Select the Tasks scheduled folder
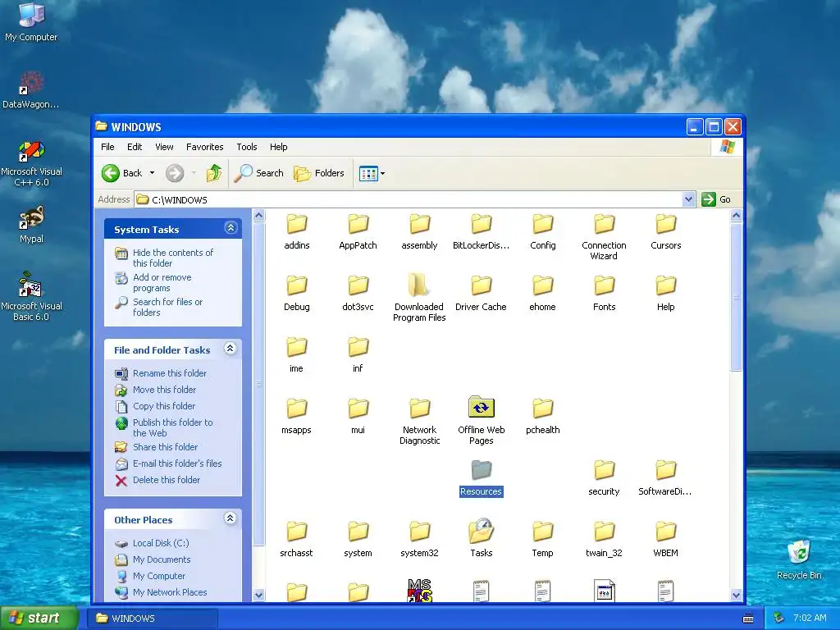The image size is (840, 630). (x=481, y=539)
